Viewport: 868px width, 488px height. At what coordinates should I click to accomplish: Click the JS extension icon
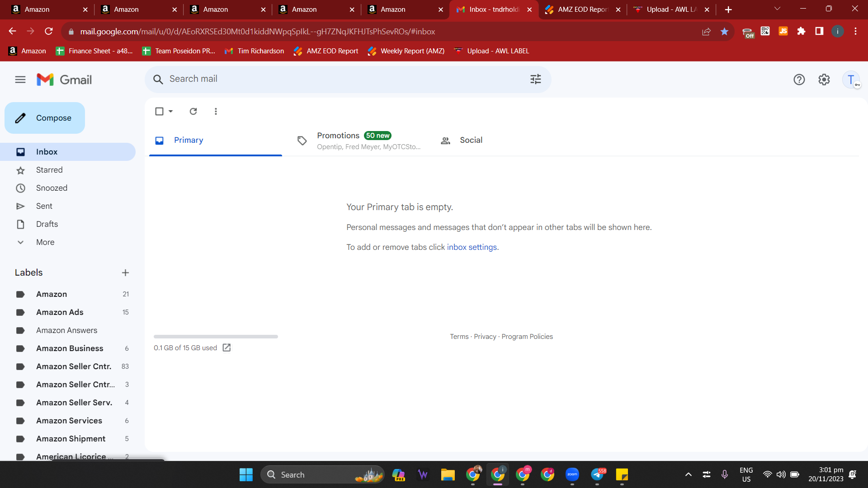point(783,31)
